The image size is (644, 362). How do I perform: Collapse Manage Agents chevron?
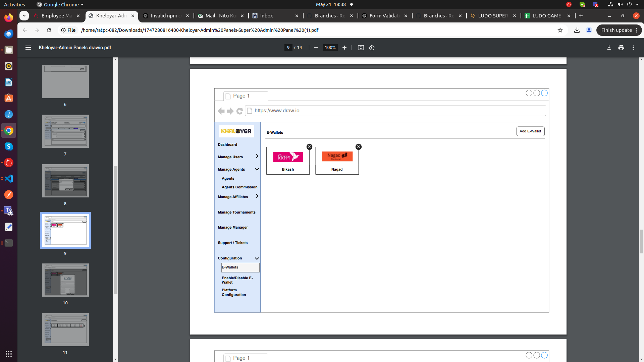[x=257, y=169]
